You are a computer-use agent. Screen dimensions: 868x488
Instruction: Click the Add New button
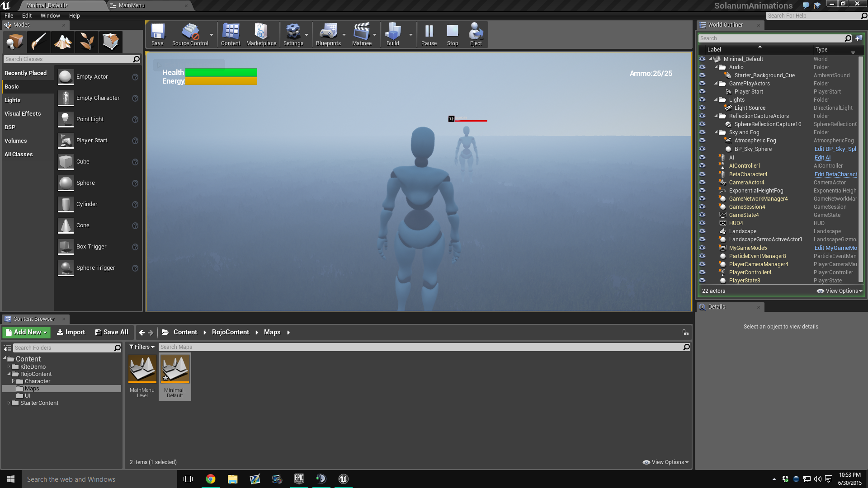point(26,333)
